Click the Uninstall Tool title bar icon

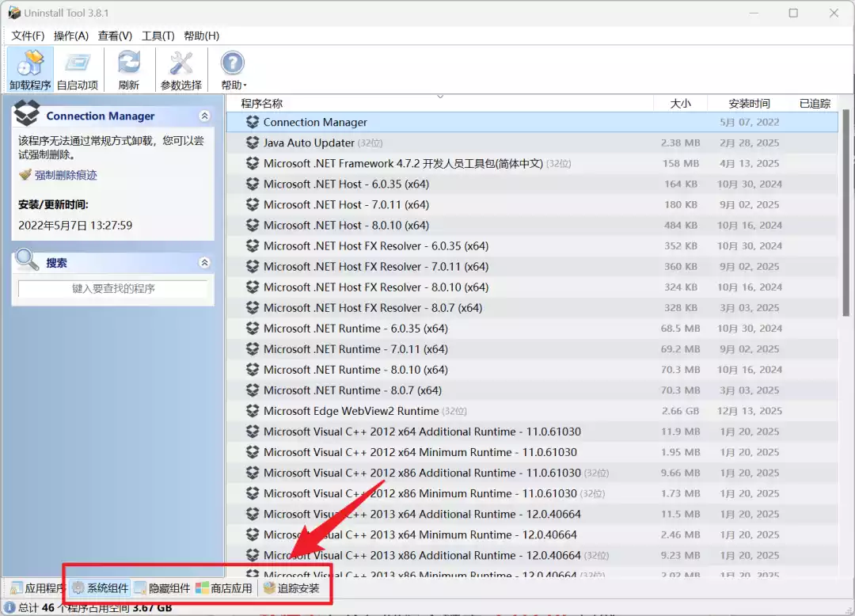tap(14, 13)
